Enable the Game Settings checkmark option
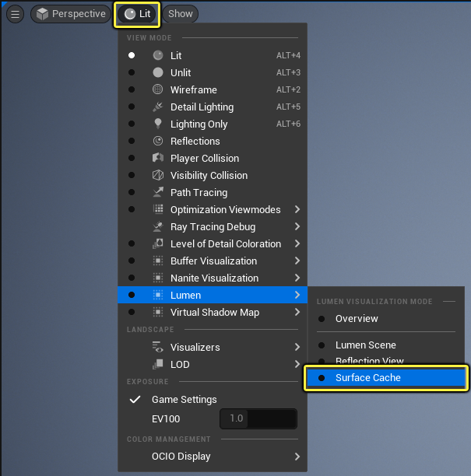This screenshot has width=471, height=476. click(135, 400)
